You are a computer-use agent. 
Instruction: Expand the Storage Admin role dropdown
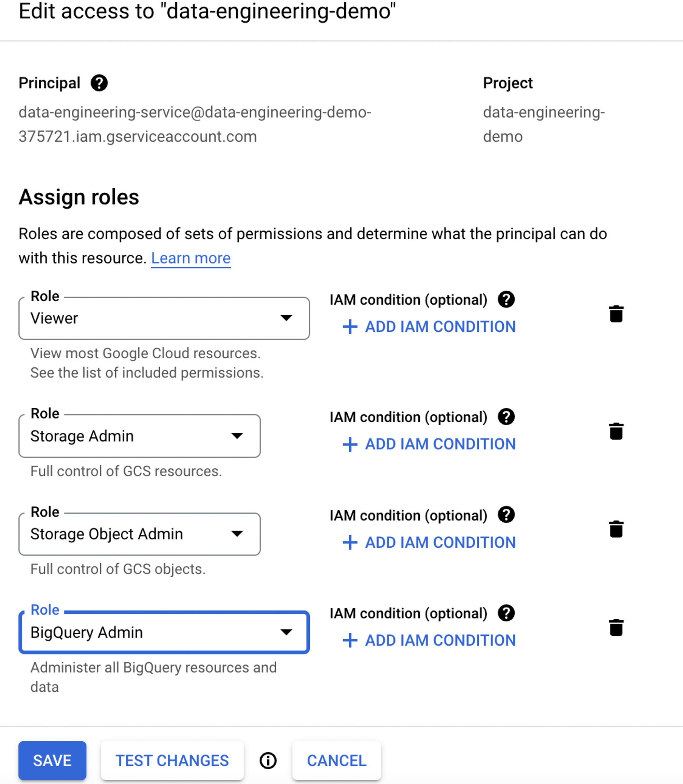[139, 436]
